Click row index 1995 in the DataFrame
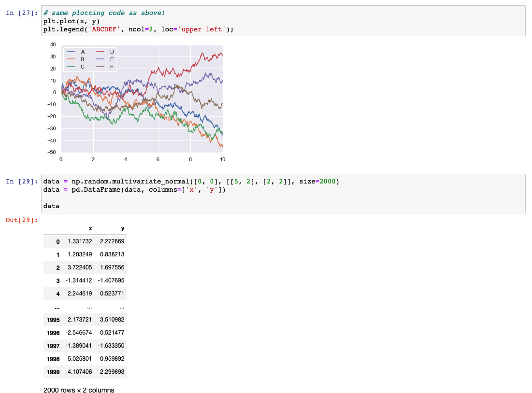This screenshot has width=532, height=393. coord(53,320)
